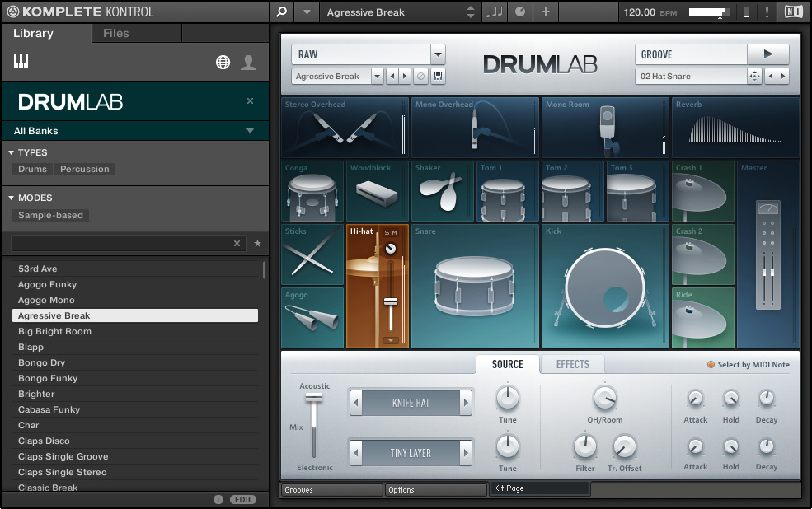Image resolution: width=812 pixels, height=509 pixels.
Task: Open the All Banks dropdown
Action: [135, 131]
